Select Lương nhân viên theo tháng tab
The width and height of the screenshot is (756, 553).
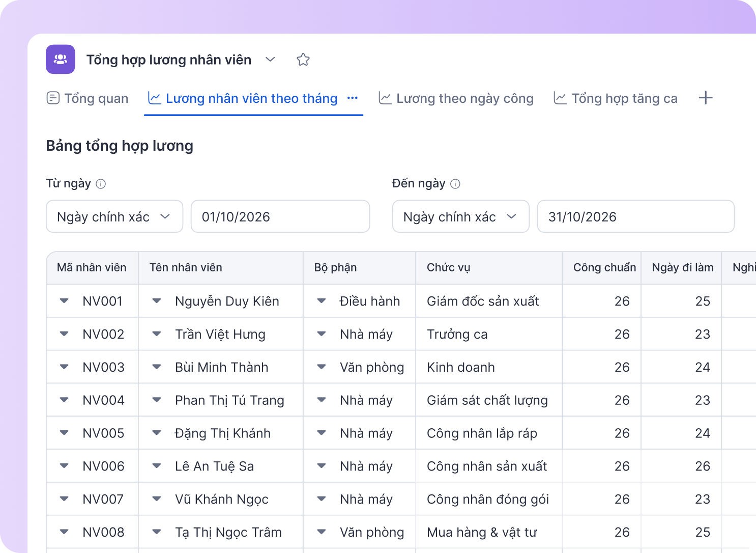(x=243, y=98)
